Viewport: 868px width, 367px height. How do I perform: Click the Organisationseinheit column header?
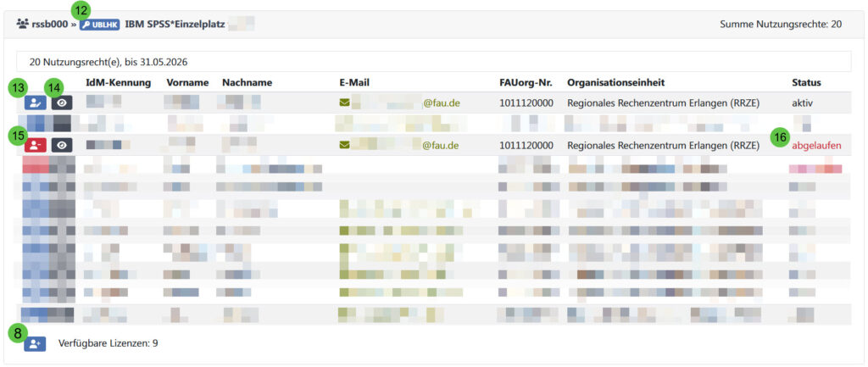click(x=615, y=82)
